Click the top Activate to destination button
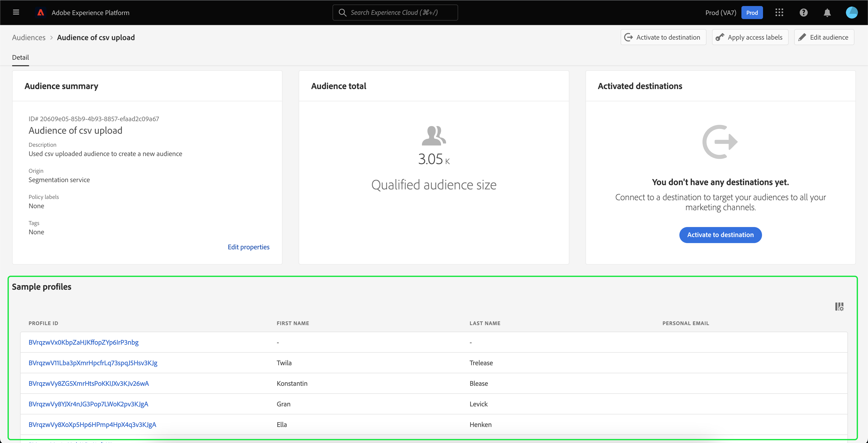The image size is (868, 443). [663, 37]
